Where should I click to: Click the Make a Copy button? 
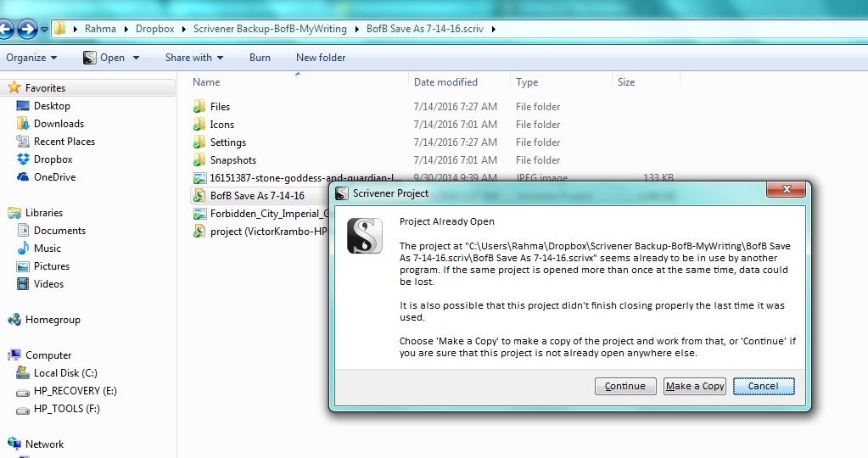(x=695, y=386)
